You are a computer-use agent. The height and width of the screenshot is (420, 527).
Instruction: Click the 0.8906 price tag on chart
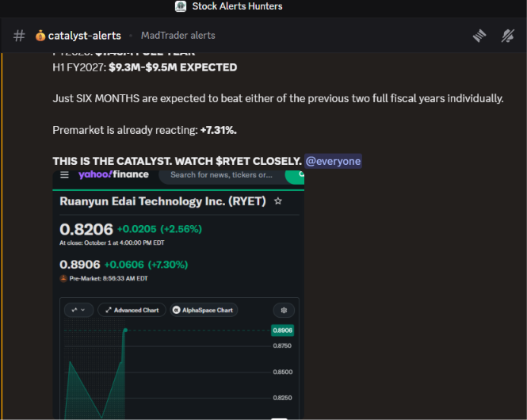[283, 330]
